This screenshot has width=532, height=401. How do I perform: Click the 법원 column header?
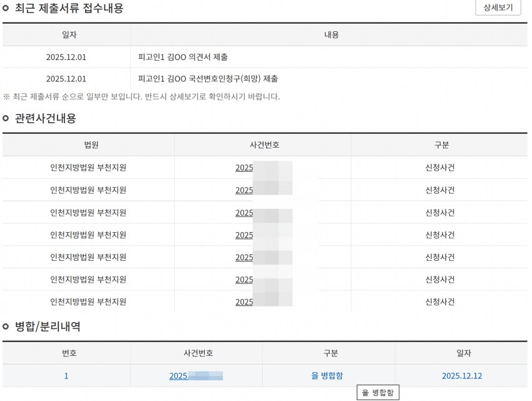[89, 145]
